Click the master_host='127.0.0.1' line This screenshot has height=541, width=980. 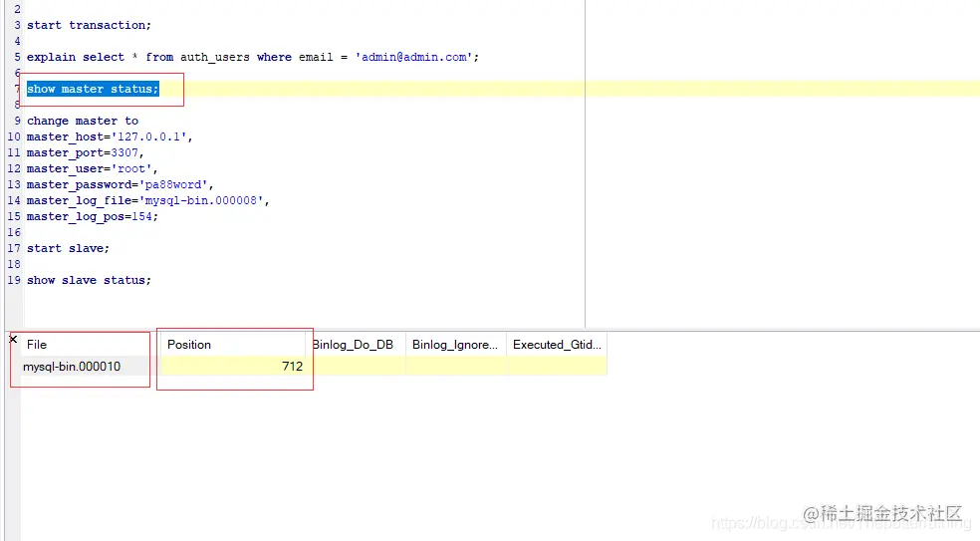(110, 136)
